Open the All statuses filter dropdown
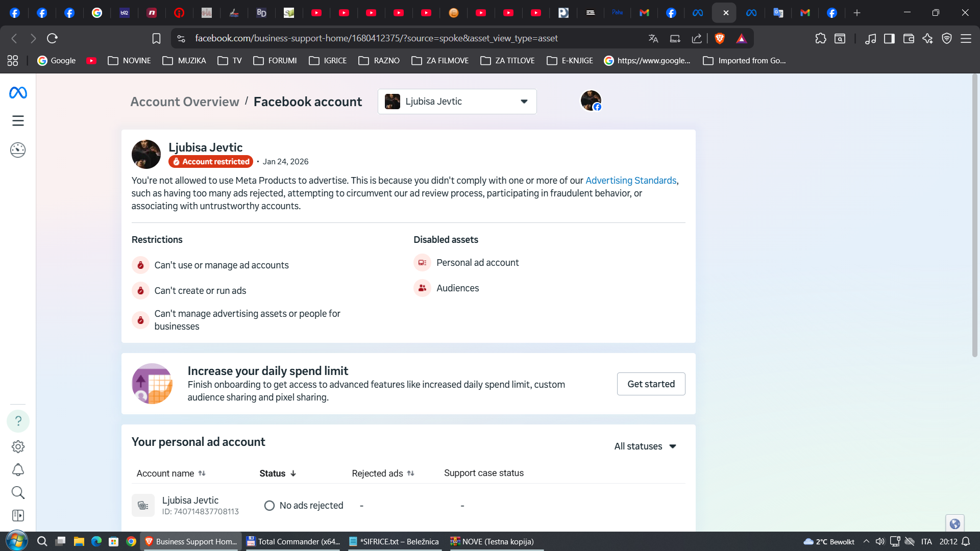 pos(645,446)
